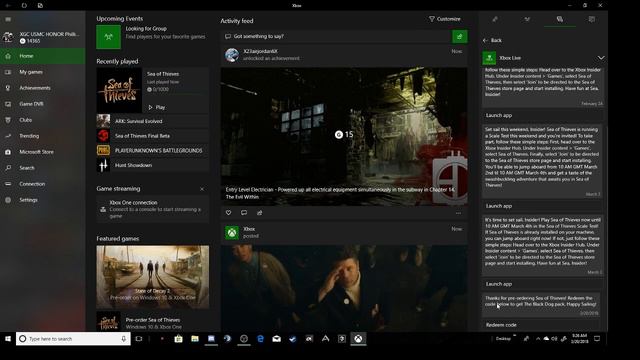This screenshot has height=360, width=640.
Task: Open the Looking for Group tile
Action: (109, 37)
